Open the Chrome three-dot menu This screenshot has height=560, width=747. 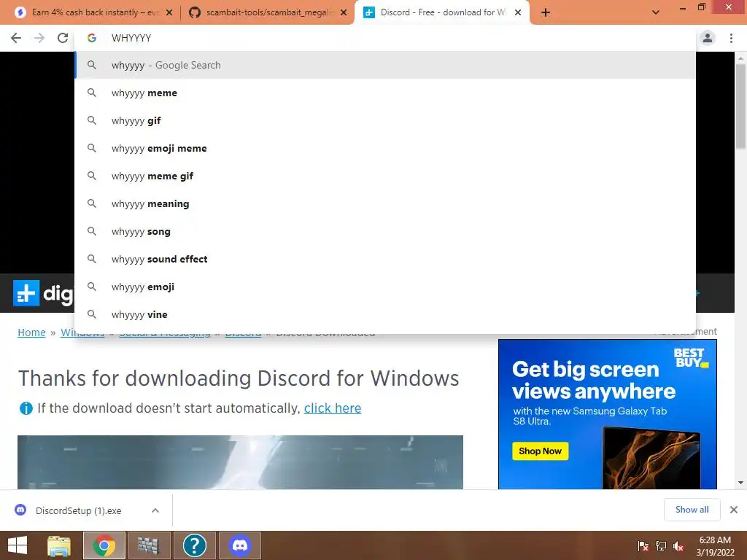(731, 38)
